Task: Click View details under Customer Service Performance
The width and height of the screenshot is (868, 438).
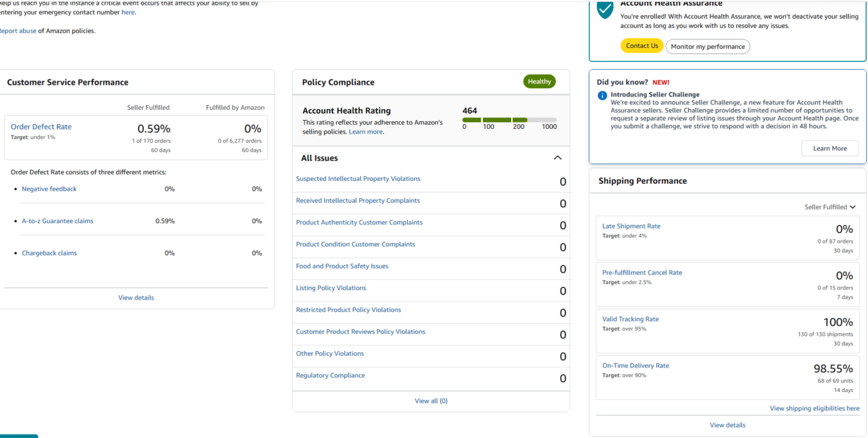Action: point(136,298)
